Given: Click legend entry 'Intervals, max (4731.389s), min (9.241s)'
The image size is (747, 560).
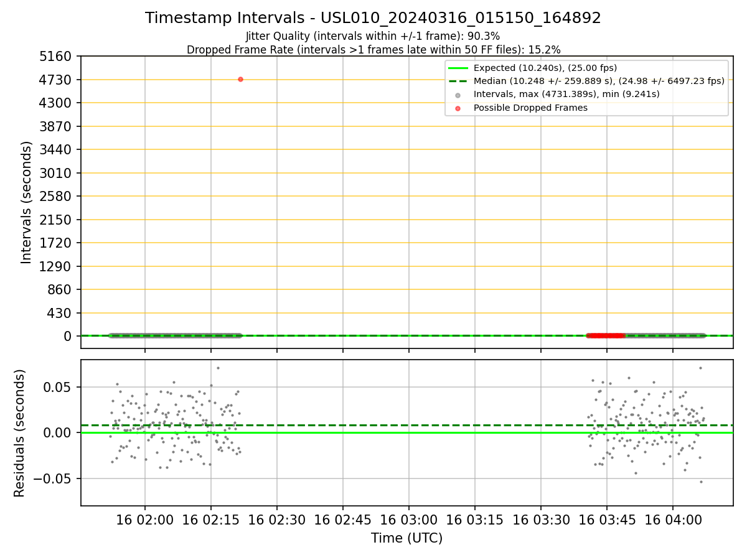Looking at the screenshot, I should pos(566,95).
